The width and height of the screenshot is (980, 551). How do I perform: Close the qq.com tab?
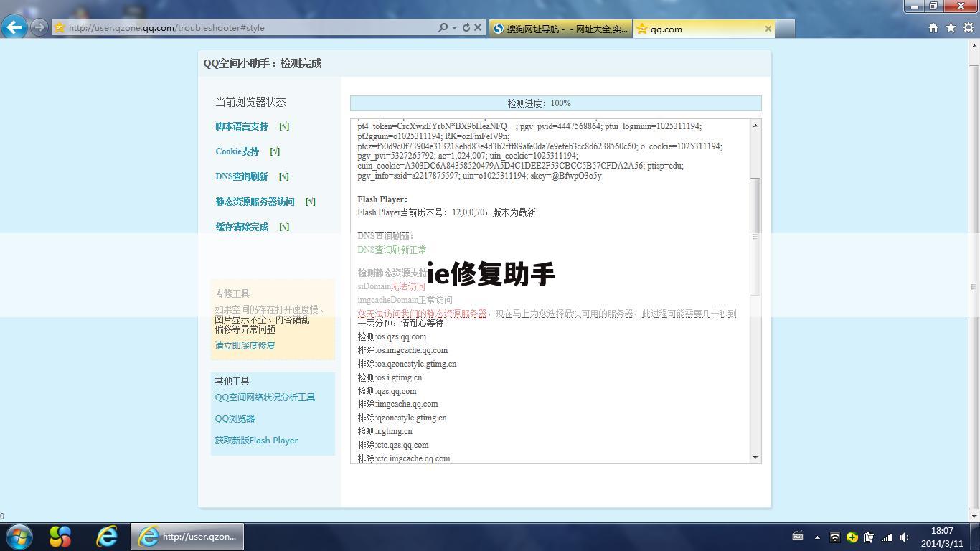click(768, 29)
